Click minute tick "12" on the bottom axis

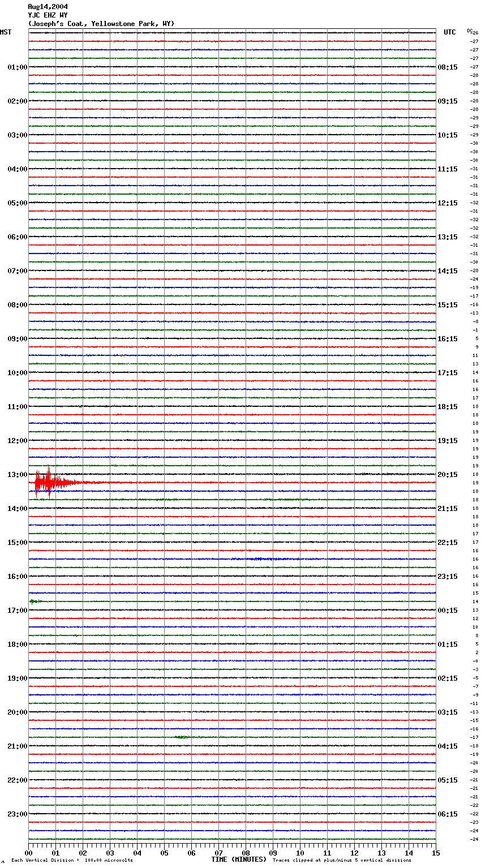pyautogui.click(x=354, y=853)
